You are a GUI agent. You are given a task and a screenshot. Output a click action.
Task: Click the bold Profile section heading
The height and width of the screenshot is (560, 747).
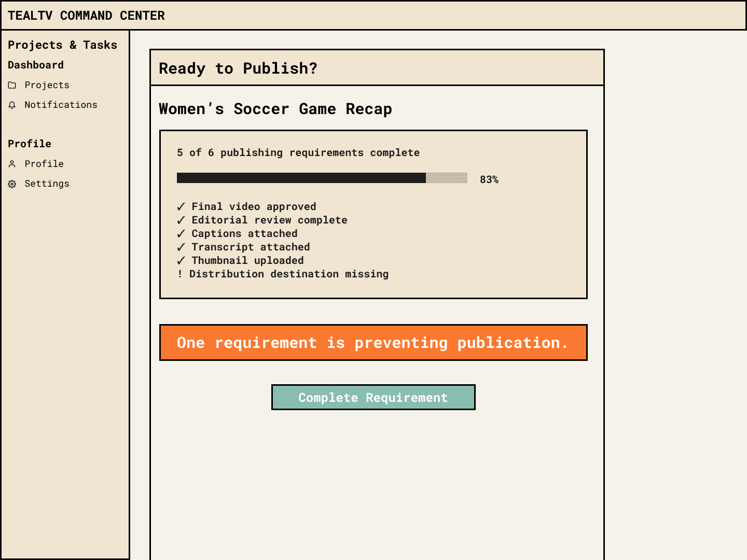[30, 144]
